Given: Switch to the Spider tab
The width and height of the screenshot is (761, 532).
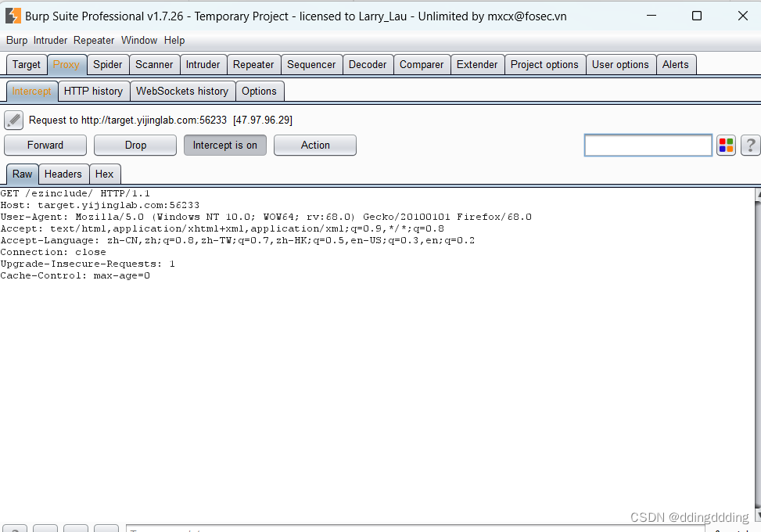Looking at the screenshot, I should click(108, 65).
